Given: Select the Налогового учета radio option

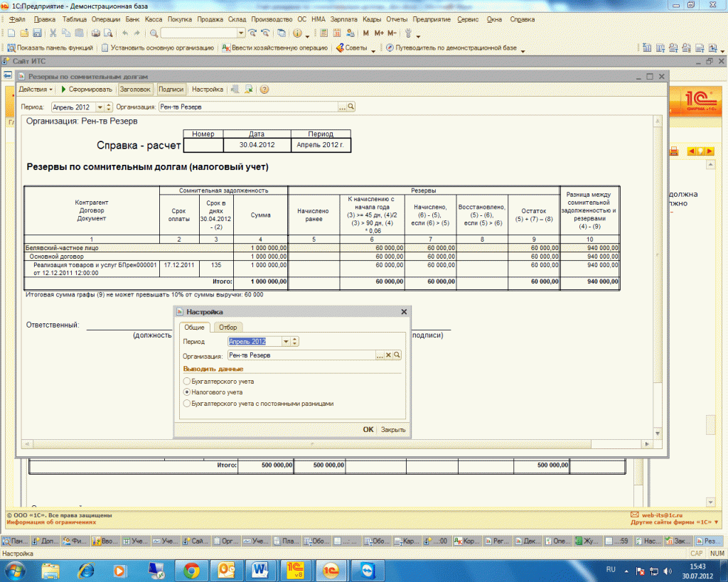Looking at the screenshot, I should [186, 392].
